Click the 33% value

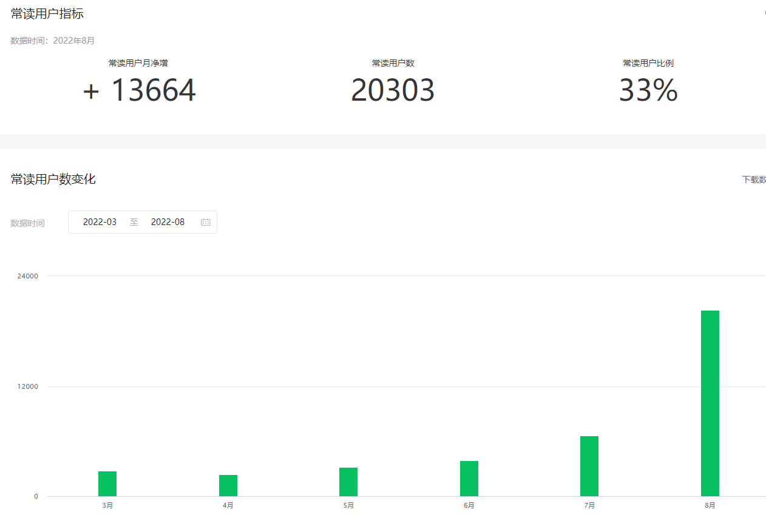pos(648,90)
